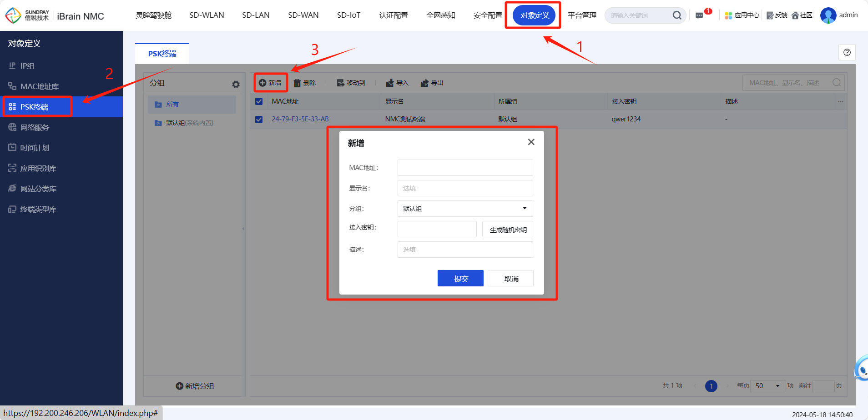This screenshot has width=868, height=420.
Task: Open 反馈 feedback
Action: click(777, 15)
